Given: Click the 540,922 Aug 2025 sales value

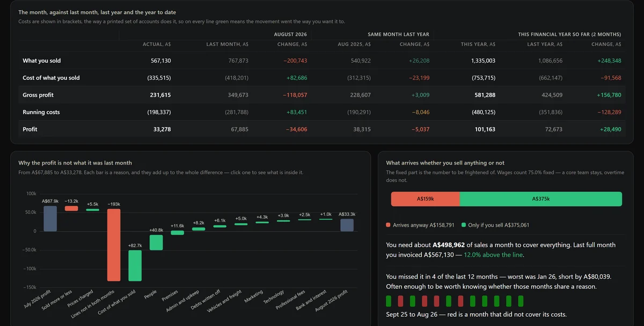Looking at the screenshot, I should click(x=361, y=61).
